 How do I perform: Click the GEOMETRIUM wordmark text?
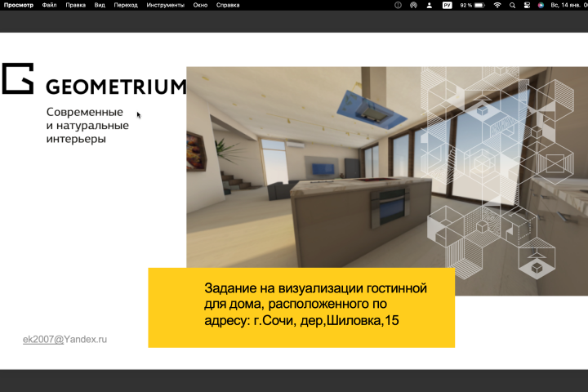click(x=116, y=87)
